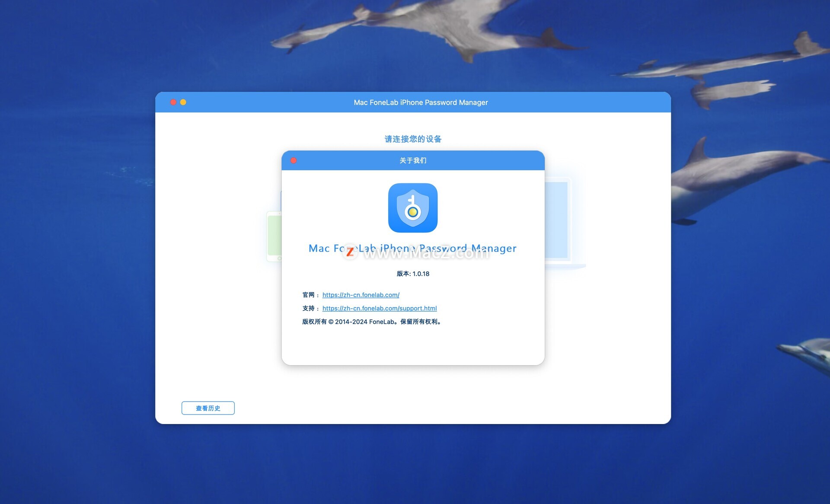This screenshot has height=504, width=830.
Task: Click the 关于我们 dialog title bar
Action: click(413, 160)
